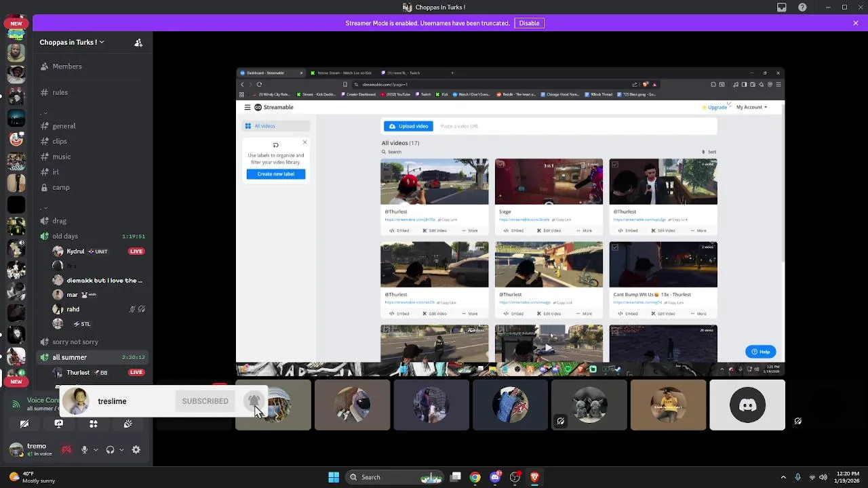Join the old days voice channel
868x488 pixels.
click(93, 236)
